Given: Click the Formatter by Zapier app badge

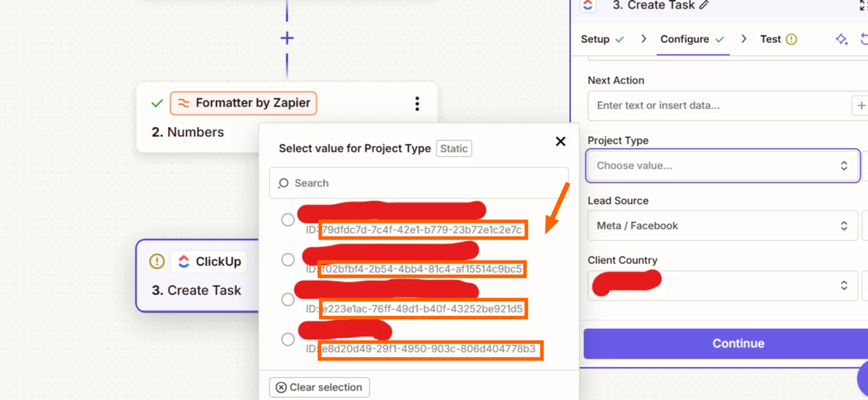Looking at the screenshot, I should (243, 103).
